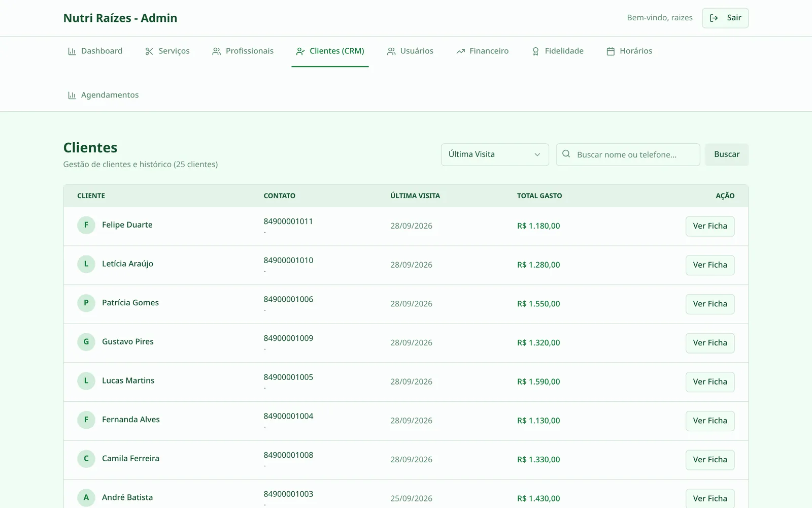
Task: Open the Última Visita sort dropdown
Action: (495, 154)
